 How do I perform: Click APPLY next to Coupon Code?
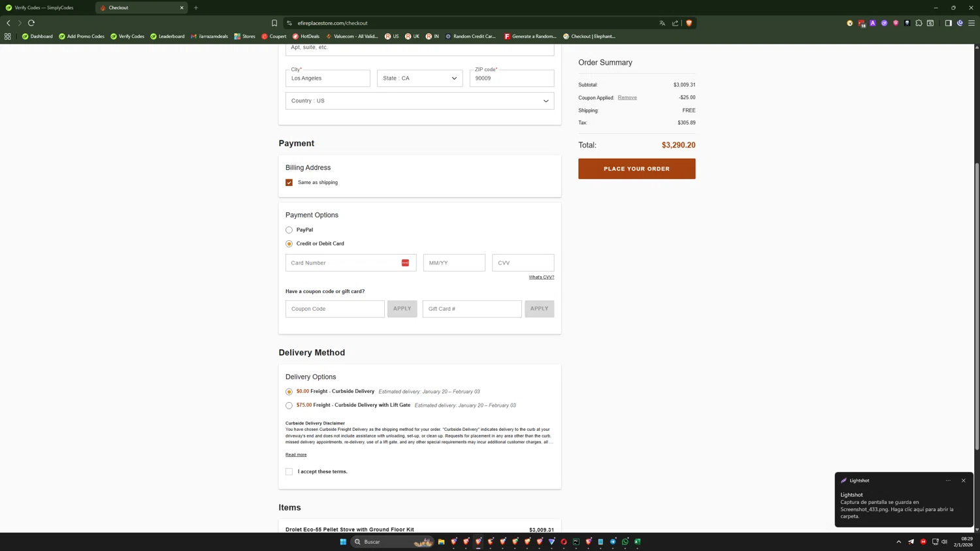click(x=402, y=309)
